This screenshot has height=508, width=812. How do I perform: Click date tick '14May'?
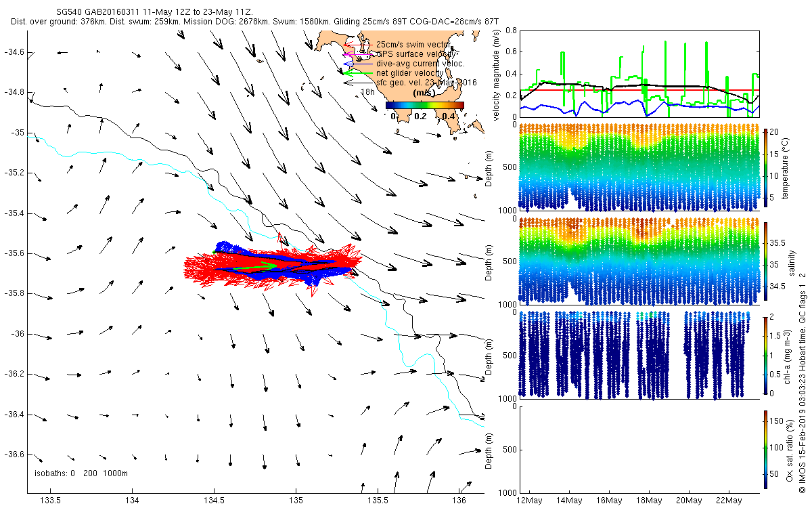pos(569,501)
